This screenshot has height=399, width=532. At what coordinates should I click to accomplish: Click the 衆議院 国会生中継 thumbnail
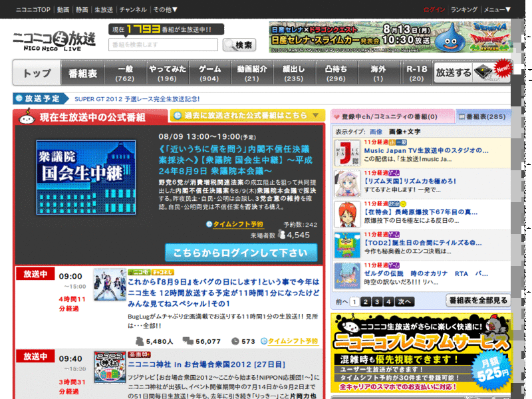86,177
